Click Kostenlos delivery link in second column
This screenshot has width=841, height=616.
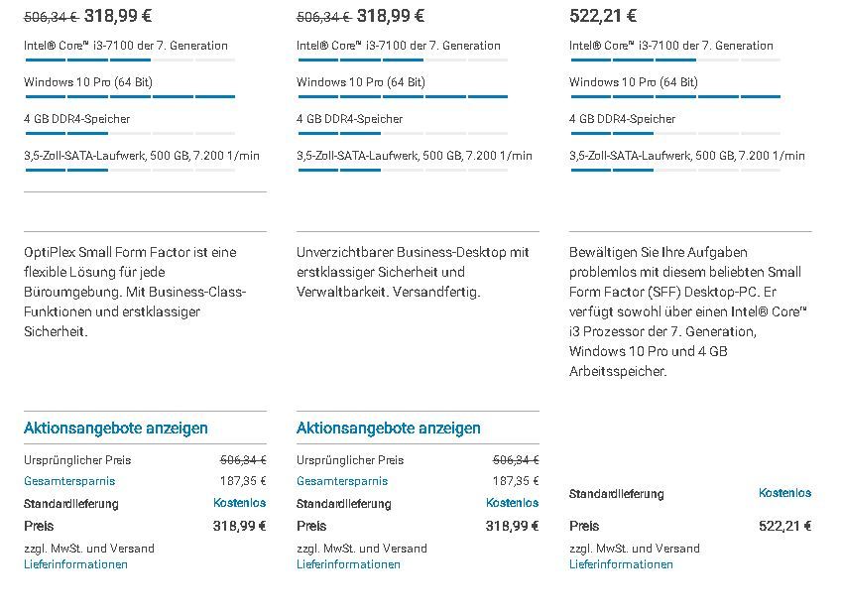[512, 503]
